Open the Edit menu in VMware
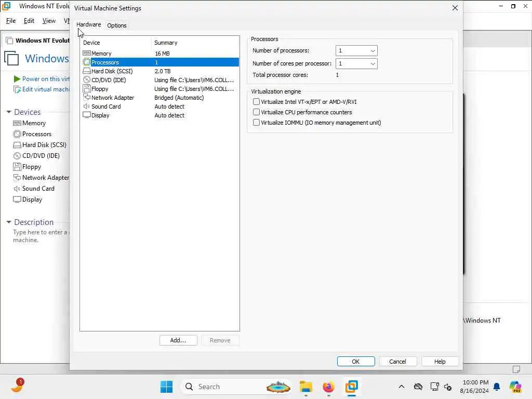Image resolution: width=532 pixels, height=399 pixels. click(x=29, y=21)
